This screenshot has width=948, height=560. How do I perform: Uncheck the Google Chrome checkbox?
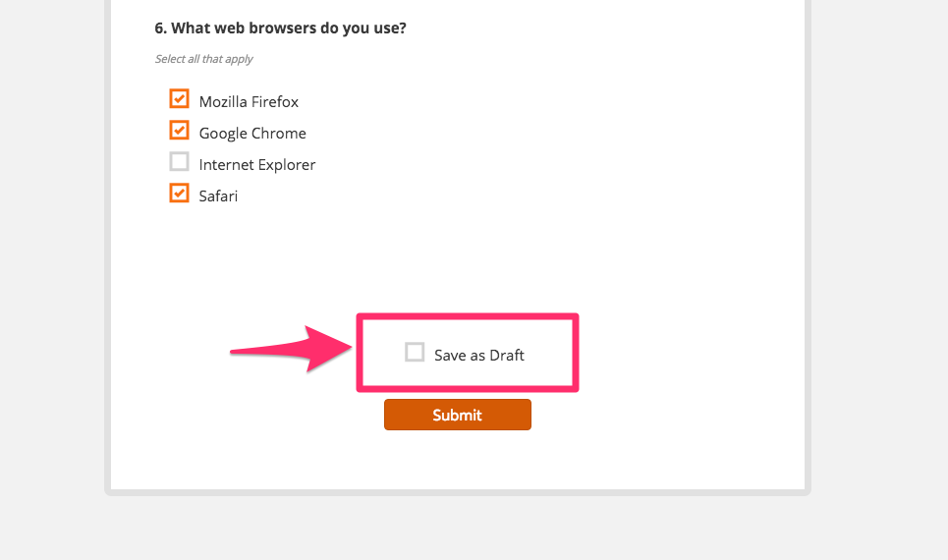pos(179,131)
